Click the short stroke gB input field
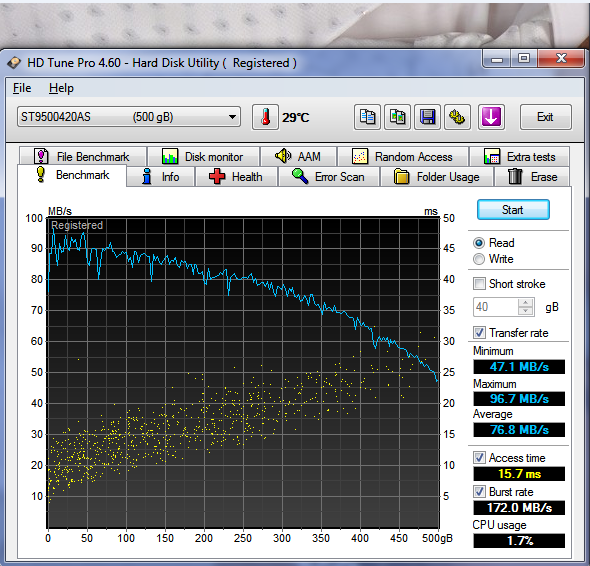590x566 pixels. (496, 307)
